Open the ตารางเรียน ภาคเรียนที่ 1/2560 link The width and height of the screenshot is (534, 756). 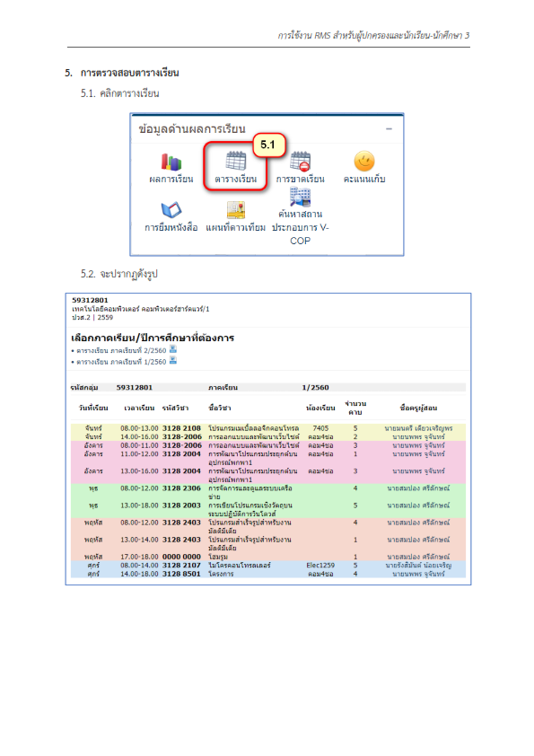[x=121, y=362]
